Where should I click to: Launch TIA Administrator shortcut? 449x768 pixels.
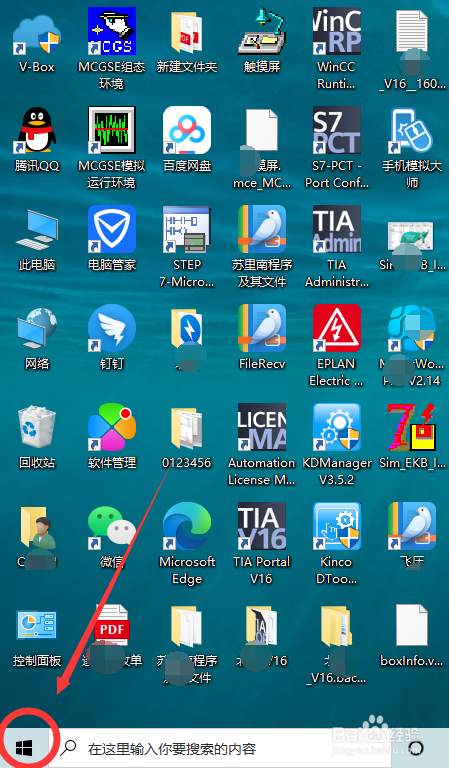pos(337,229)
